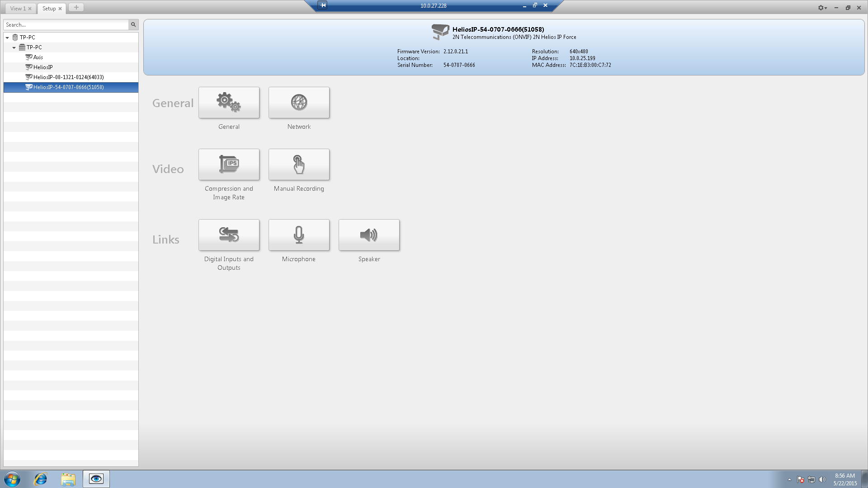The image size is (868, 488).
Task: Add a new tab with plus button
Action: coord(76,8)
